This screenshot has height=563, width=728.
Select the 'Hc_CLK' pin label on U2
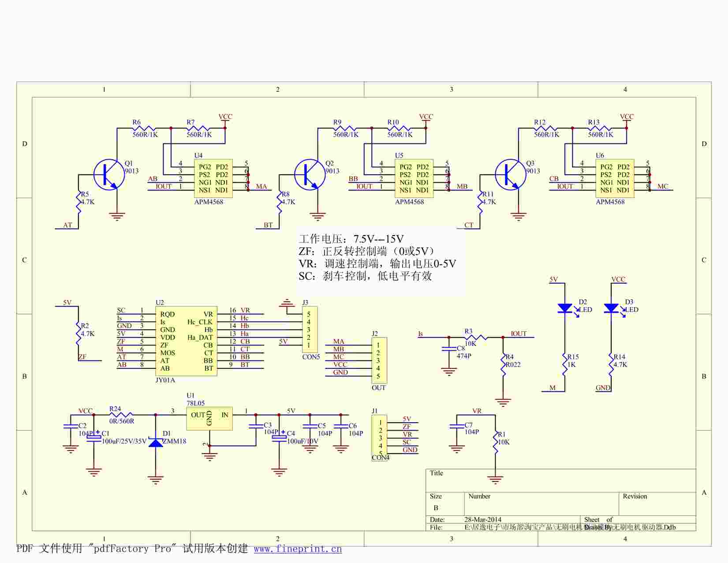coord(200,322)
